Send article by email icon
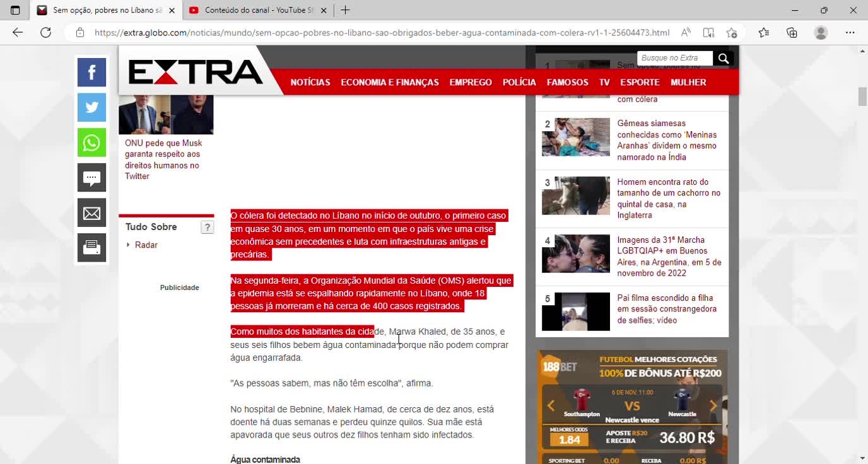This screenshot has width=868, height=464. [x=91, y=212]
